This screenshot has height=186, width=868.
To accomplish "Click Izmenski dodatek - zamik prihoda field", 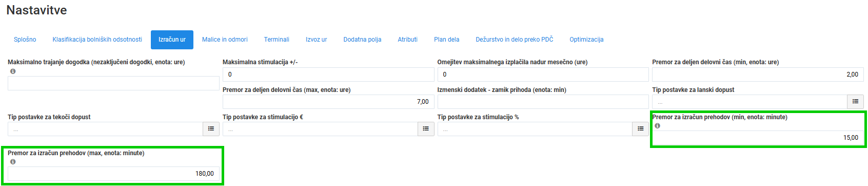I will coord(543,102).
